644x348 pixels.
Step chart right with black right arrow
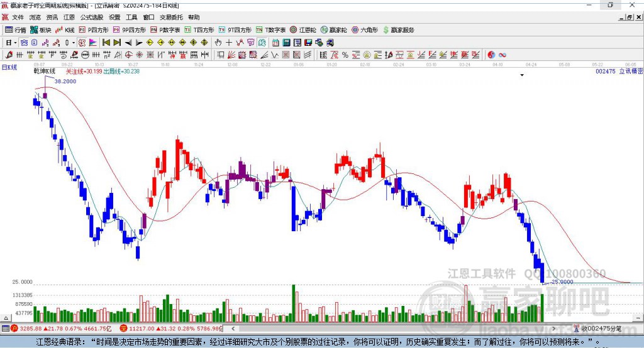pyautogui.click(x=139, y=43)
